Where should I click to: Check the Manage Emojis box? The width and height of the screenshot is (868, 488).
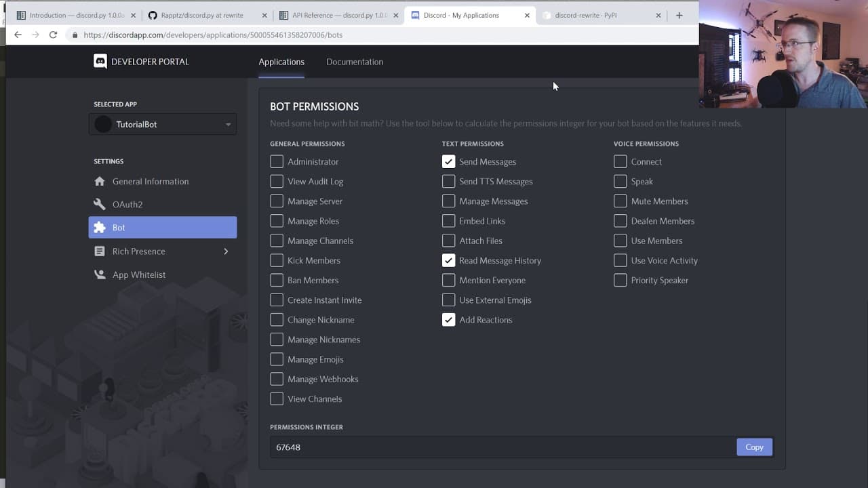277,359
